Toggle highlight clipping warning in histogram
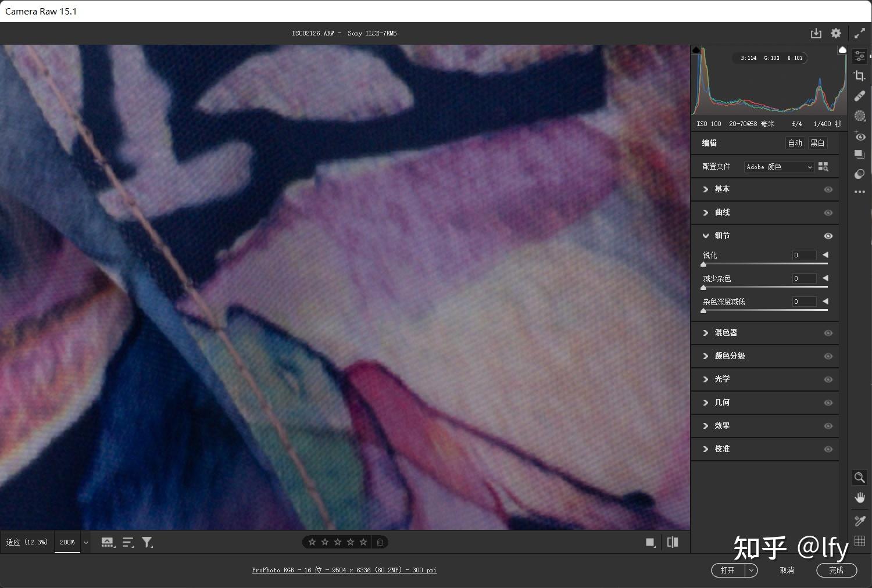 (x=842, y=51)
